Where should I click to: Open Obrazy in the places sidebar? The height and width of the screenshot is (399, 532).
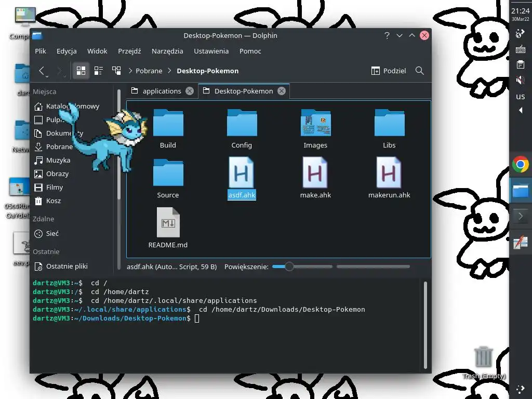tap(57, 174)
